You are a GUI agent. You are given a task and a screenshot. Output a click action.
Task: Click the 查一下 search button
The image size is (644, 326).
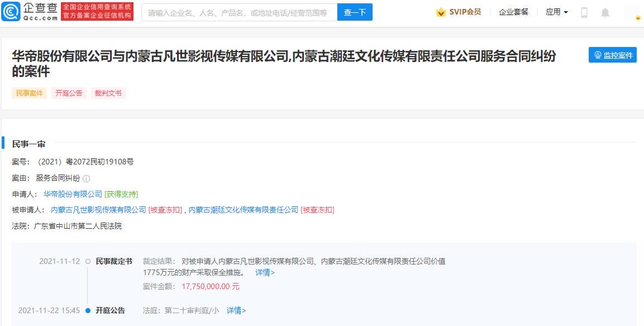(355, 12)
